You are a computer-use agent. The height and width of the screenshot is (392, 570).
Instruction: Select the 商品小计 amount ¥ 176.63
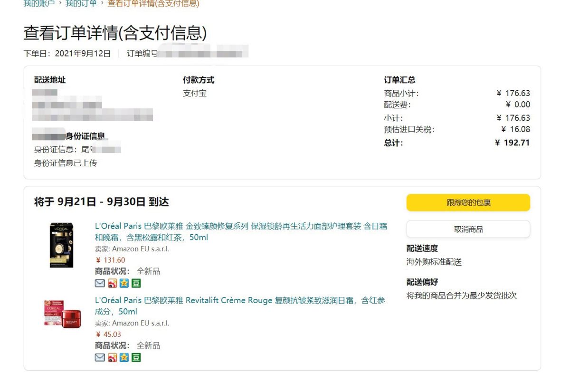click(513, 93)
